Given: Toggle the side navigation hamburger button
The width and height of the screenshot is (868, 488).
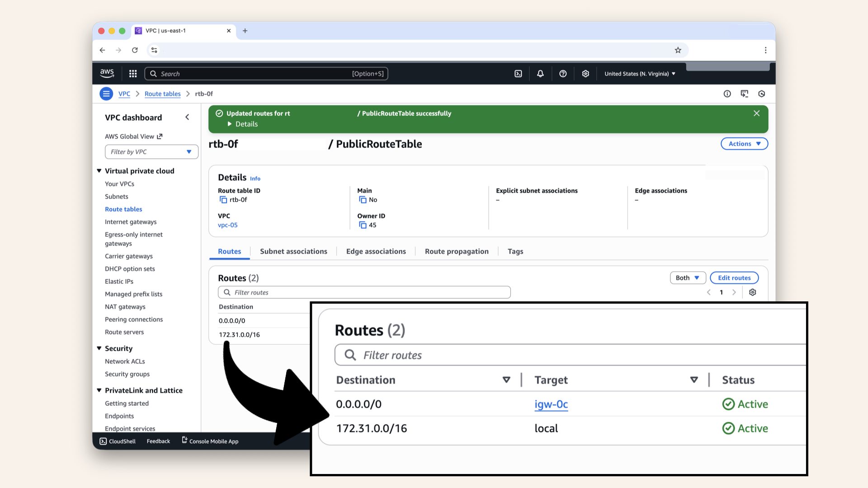Looking at the screenshot, I should 106,94.
